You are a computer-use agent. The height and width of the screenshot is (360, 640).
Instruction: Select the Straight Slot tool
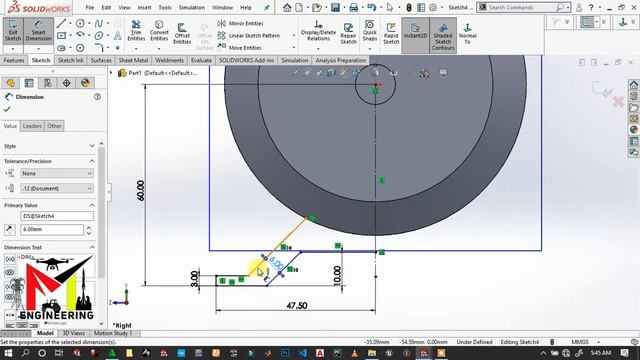tap(61, 48)
